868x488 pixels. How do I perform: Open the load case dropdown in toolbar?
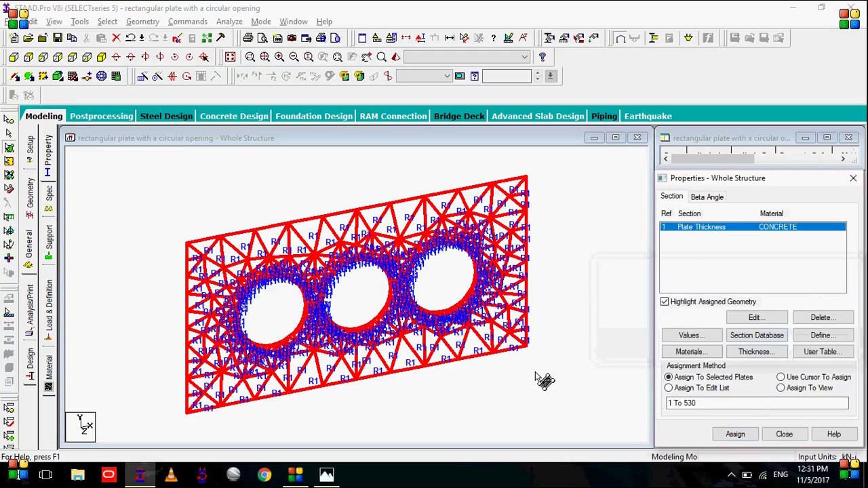(x=424, y=76)
